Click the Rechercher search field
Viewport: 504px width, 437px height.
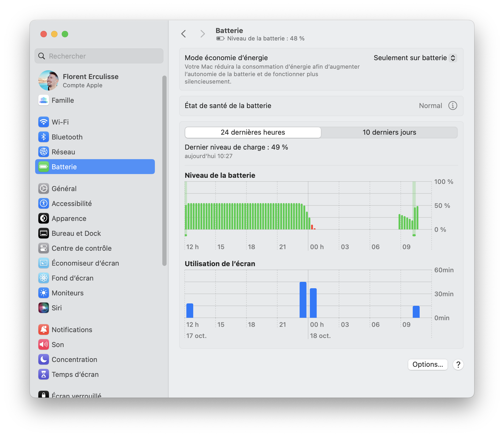click(99, 56)
